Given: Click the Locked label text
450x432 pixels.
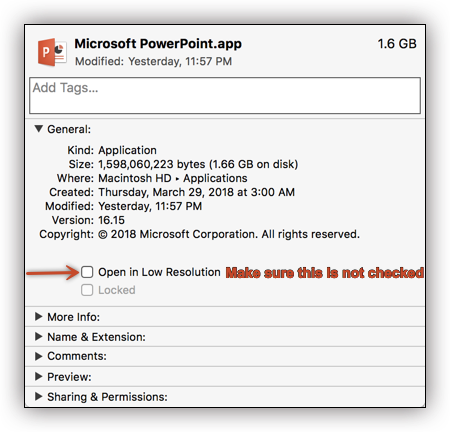Looking at the screenshot, I should 117,290.
